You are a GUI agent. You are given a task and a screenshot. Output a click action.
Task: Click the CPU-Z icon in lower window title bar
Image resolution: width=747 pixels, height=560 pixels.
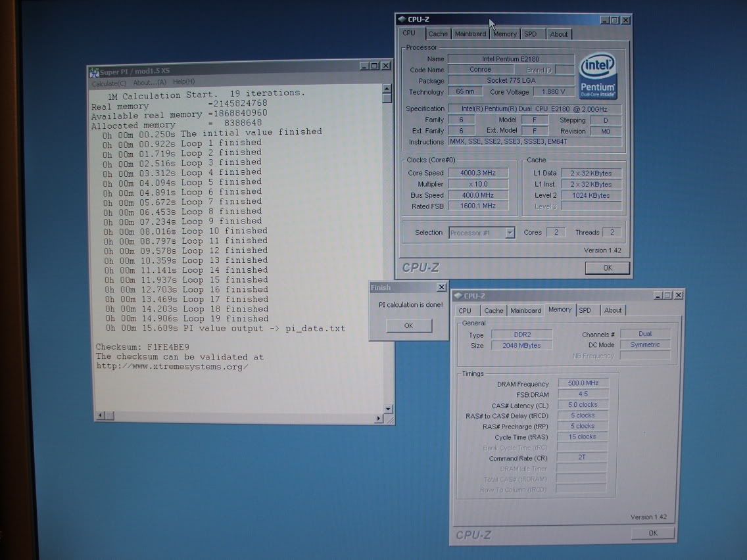458,296
